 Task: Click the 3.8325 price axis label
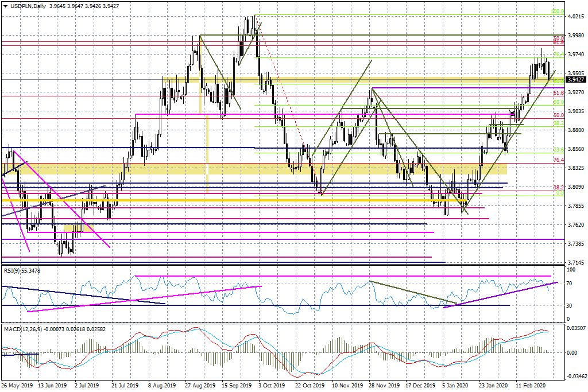tap(576, 168)
